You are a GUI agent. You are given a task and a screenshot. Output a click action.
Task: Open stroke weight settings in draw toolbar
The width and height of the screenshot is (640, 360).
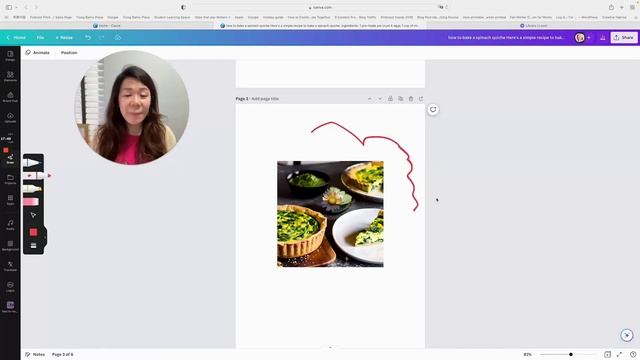coord(33,246)
